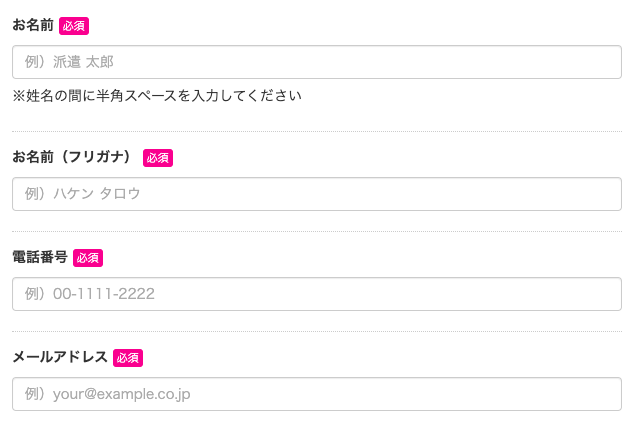The width and height of the screenshot is (634, 421).
Task: Click the メールアドレス label text
Action: (60, 357)
